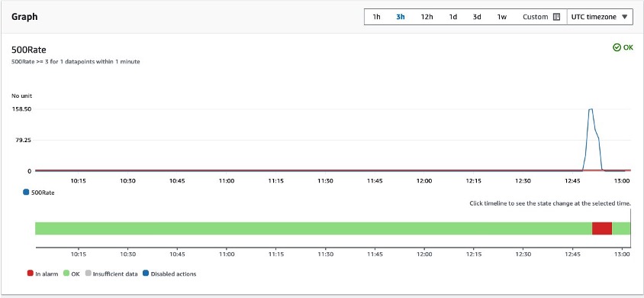Toggle the blue 500Rate legend swatch
This screenshot has width=644, height=298.
click(26, 192)
